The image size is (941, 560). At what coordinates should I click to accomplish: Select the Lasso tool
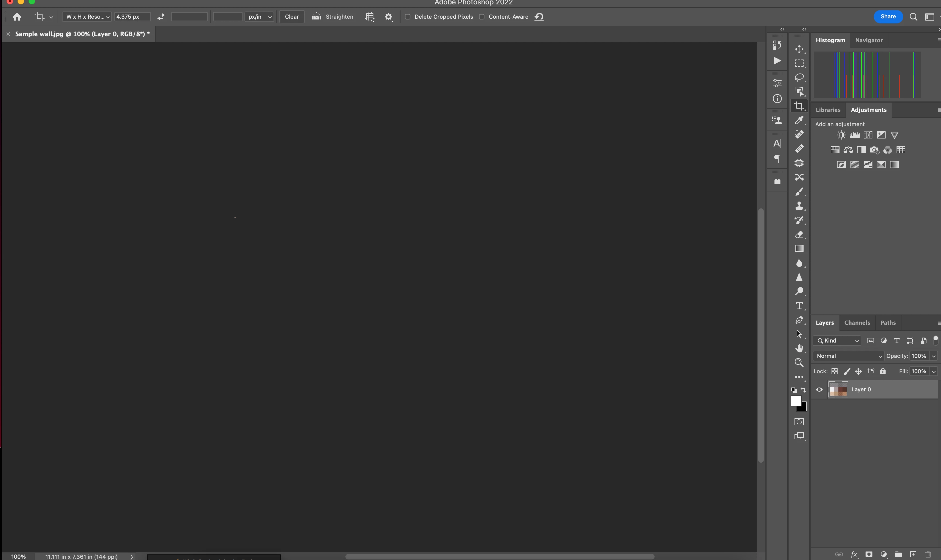pyautogui.click(x=799, y=77)
